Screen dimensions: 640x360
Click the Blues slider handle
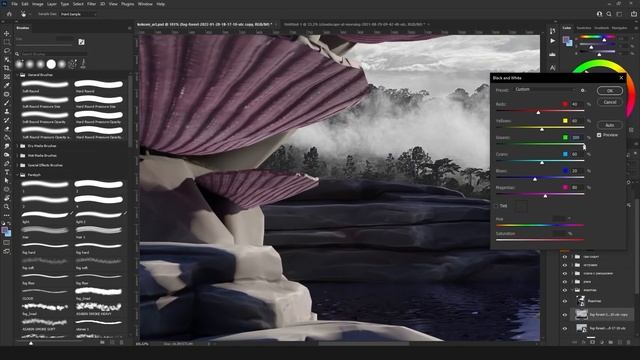click(535, 179)
